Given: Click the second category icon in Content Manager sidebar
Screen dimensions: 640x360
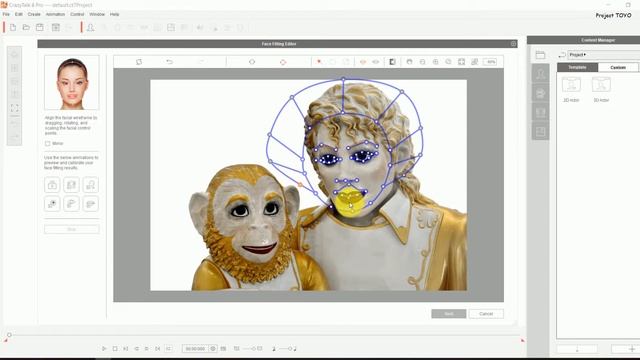Looking at the screenshot, I should coord(540,93).
